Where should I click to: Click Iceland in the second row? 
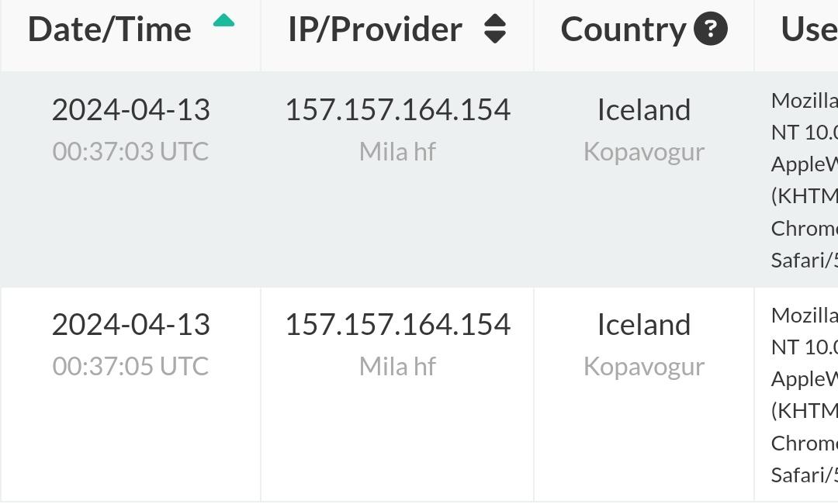644,325
